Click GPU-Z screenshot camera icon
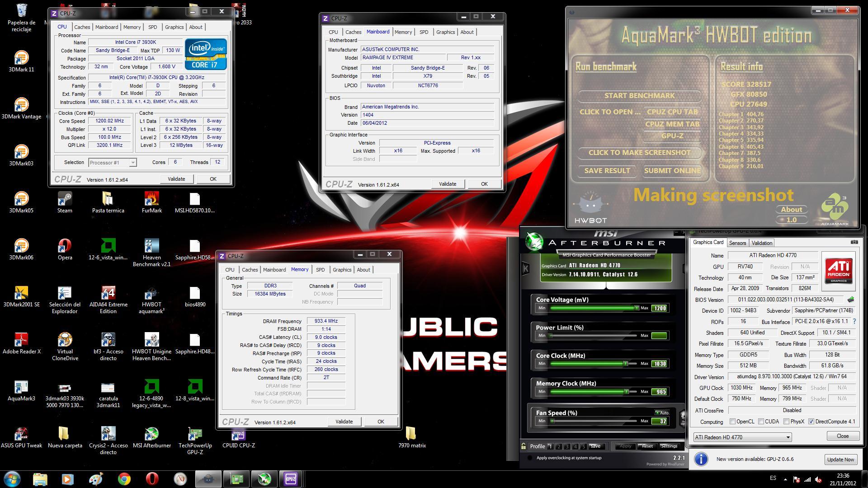 854,242
